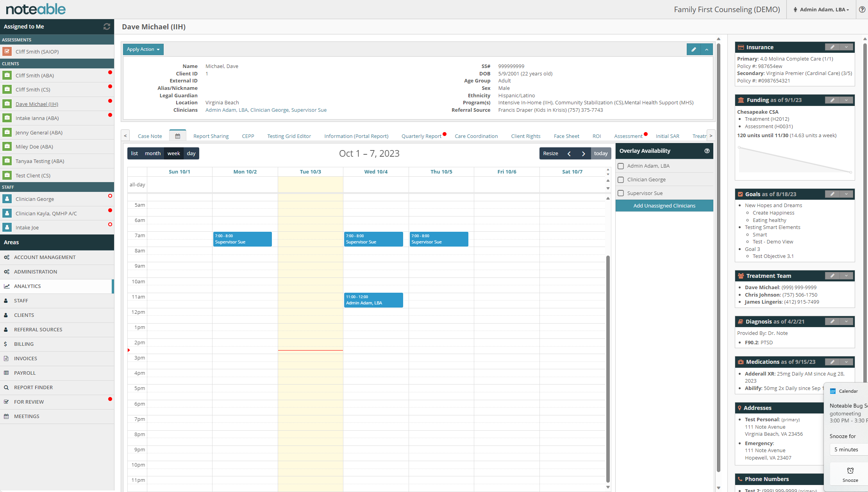The image size is (868, 492).
Task: Open the Apply Action dropdown
Action: [x=143, y=49]
